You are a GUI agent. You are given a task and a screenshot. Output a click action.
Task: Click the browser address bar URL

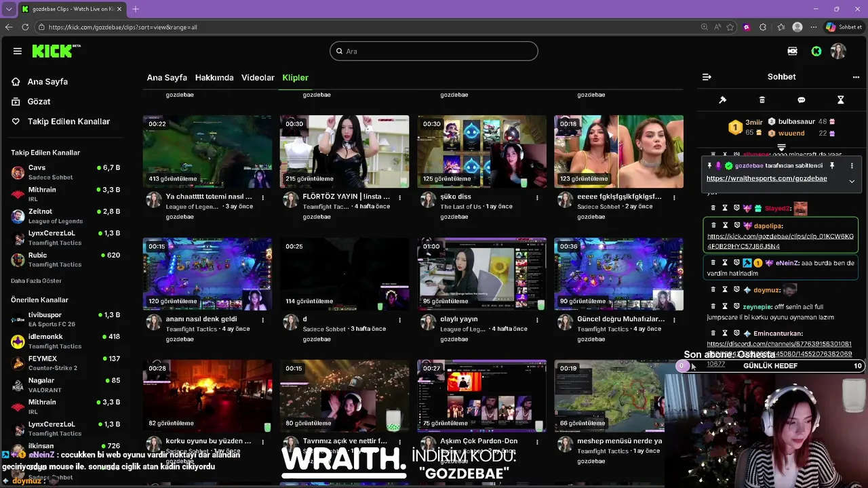tap(123, 27)
